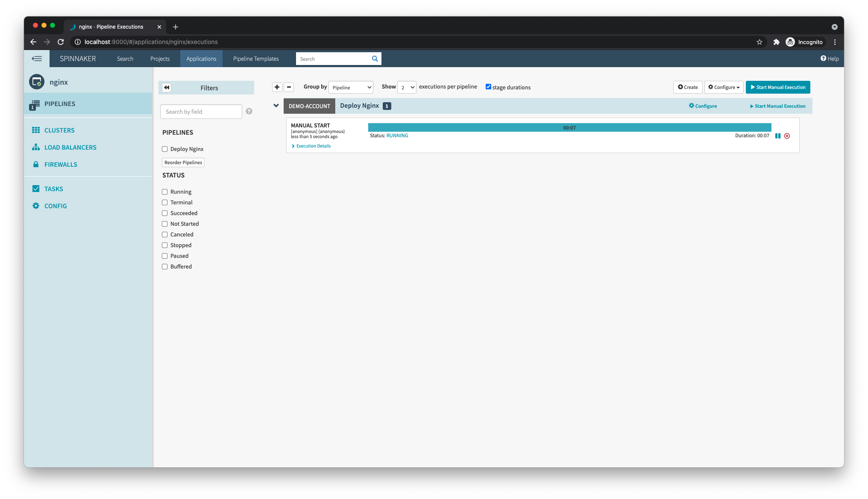Focus the Search by field input
This screenshot has height=499, width=868.
[x=201, y=112]
